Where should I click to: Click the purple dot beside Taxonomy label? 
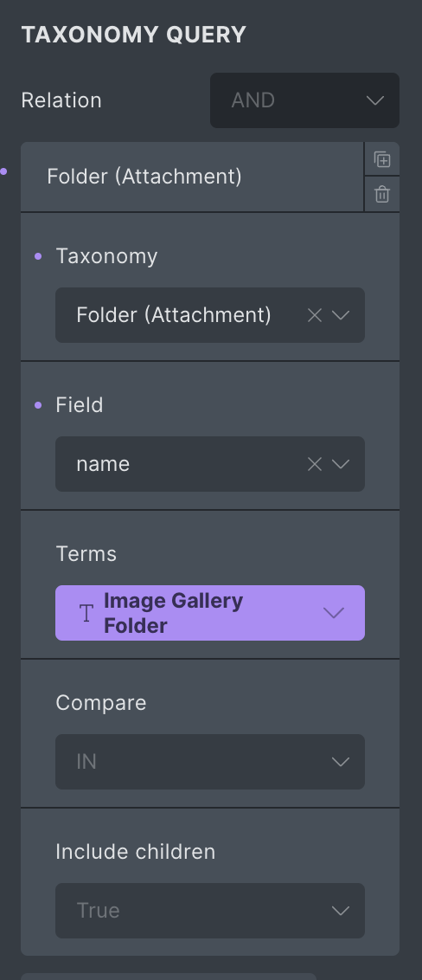[x=38, y=256]
